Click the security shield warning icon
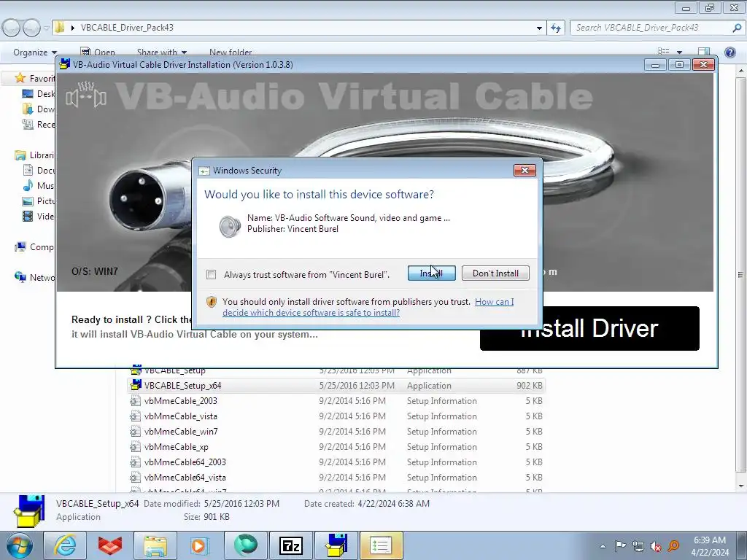Screen dimensions: 747x560 pyautogui.click(x=212, y=302)
